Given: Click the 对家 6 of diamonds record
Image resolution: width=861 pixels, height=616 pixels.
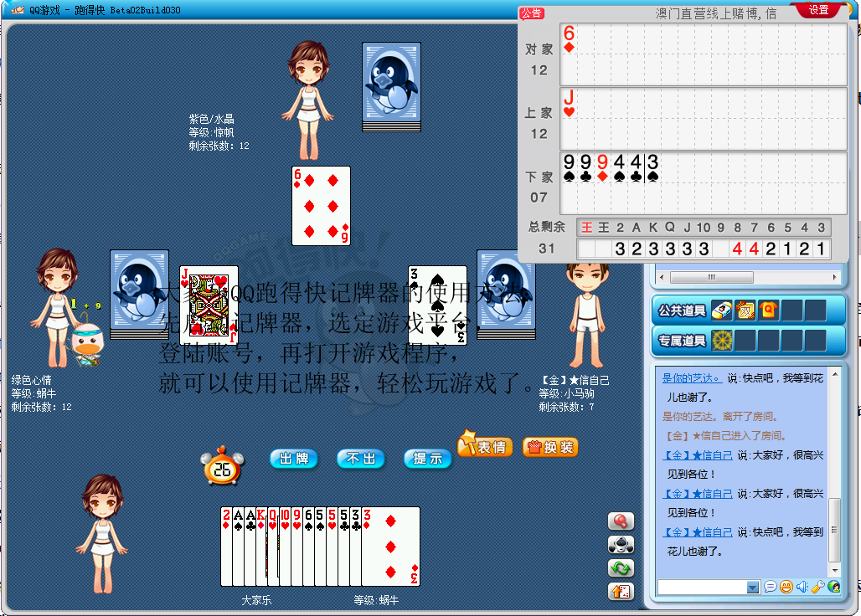Looking at the screenshot, I should [569, 39].
